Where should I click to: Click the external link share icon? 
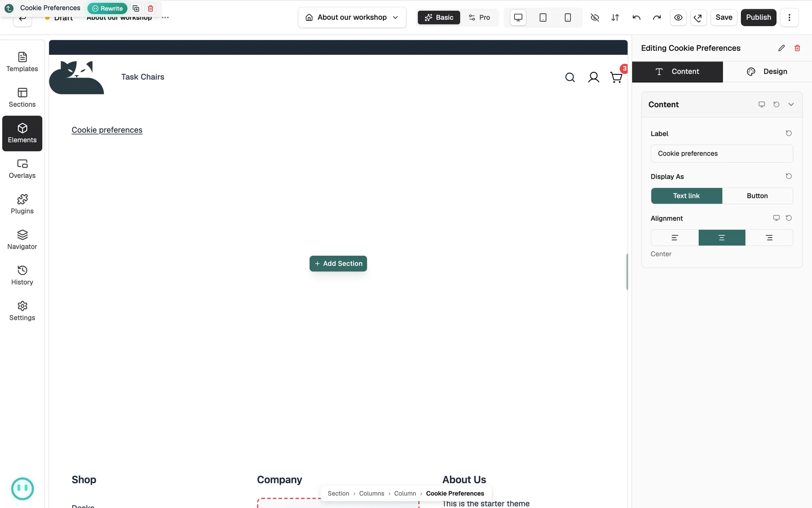(x=698, y=17)
